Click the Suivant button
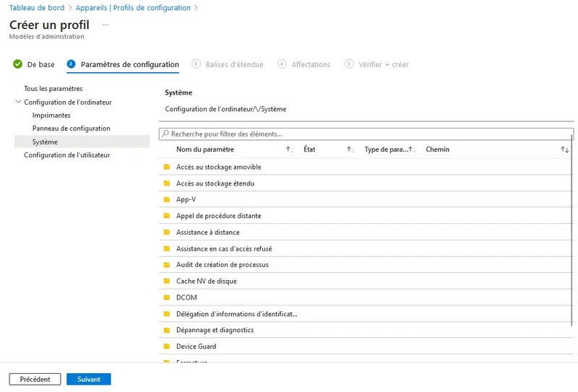This screenshot has width=578, height=392. (x=88, y=379)
